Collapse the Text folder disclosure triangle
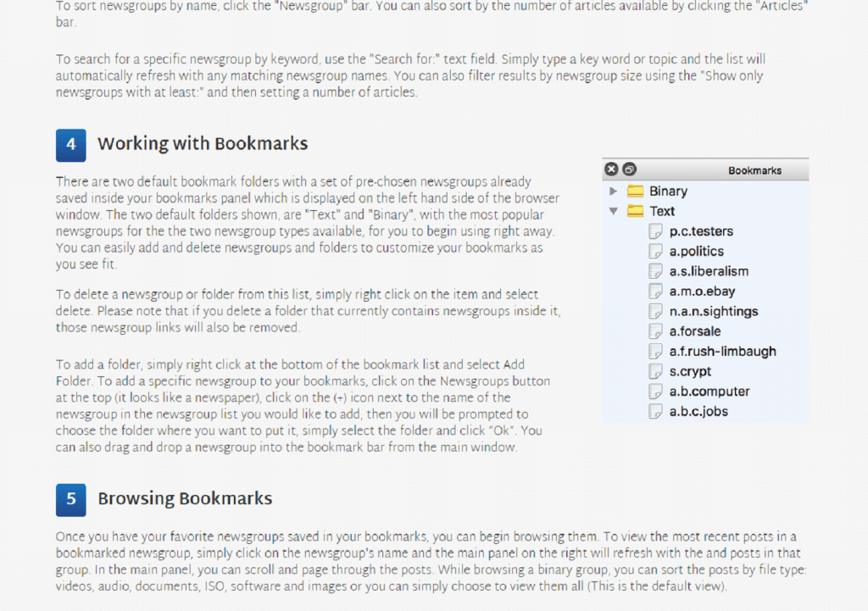The height and width of the screenshot is (611, 868). 614,211
